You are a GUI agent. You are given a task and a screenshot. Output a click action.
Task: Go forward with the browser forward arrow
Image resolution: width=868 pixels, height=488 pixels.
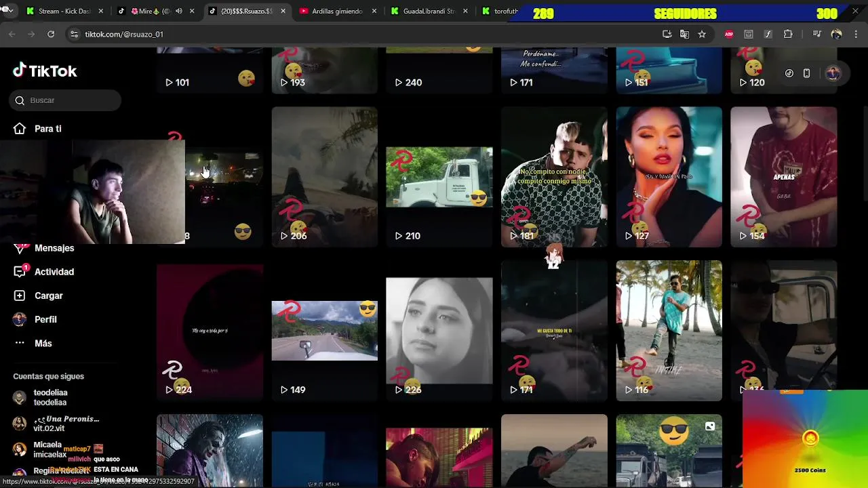pos(31,34)
